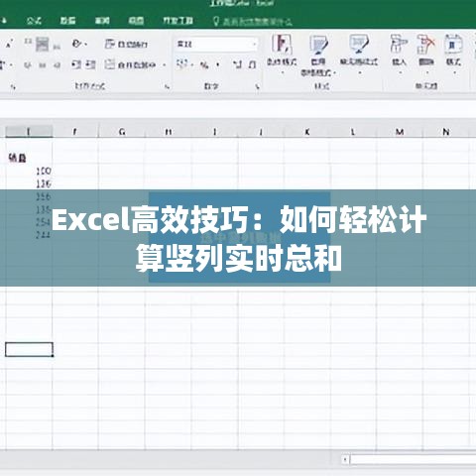Expand the arrow under 插入 (Insert)
The width and height of the screenshot is (476, 476).
(x=400, y=71)
